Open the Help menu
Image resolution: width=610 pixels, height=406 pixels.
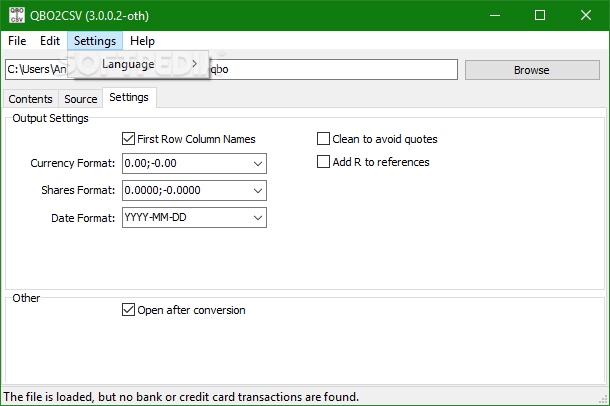pyautogui.click(x=142, y=41)
